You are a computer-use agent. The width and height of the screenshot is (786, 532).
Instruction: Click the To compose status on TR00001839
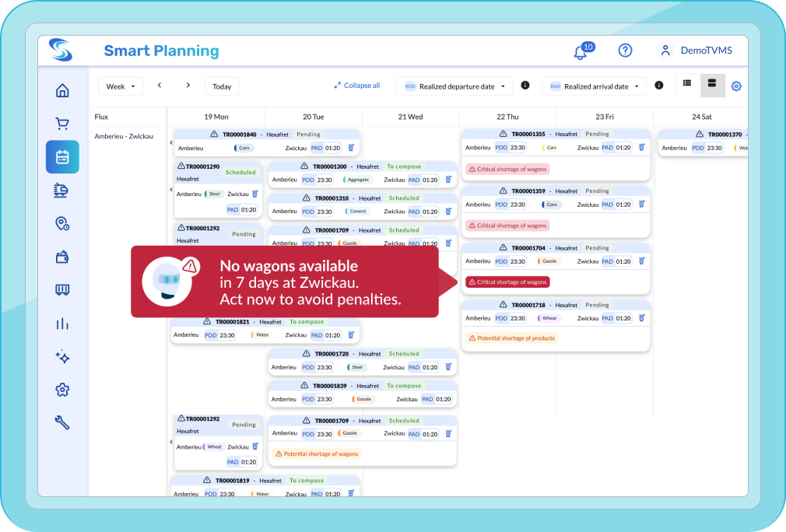coord(404,386)
